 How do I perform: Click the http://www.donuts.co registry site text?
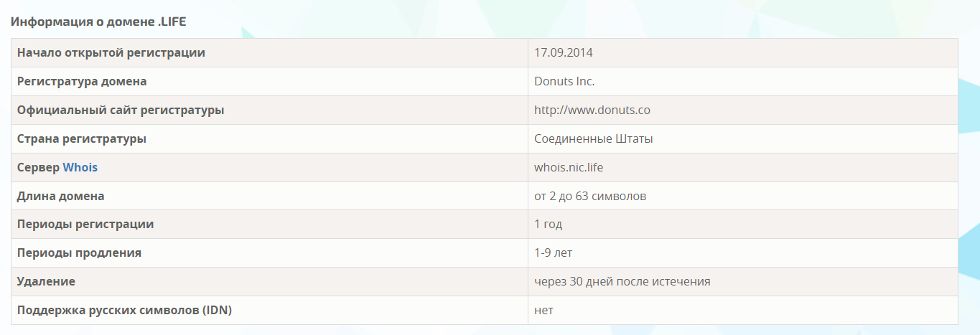(592, 110)
